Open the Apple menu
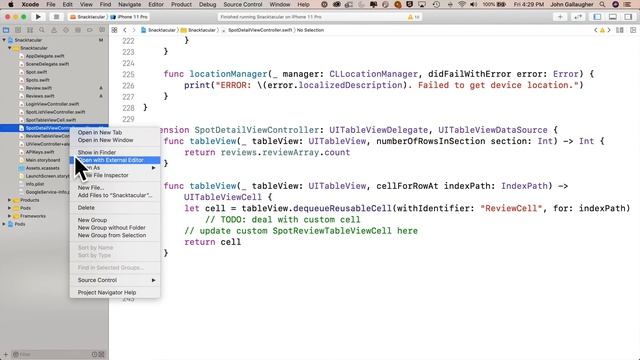Image resolution: width=640 pixels, height=360 pixels. pos(11,4)
